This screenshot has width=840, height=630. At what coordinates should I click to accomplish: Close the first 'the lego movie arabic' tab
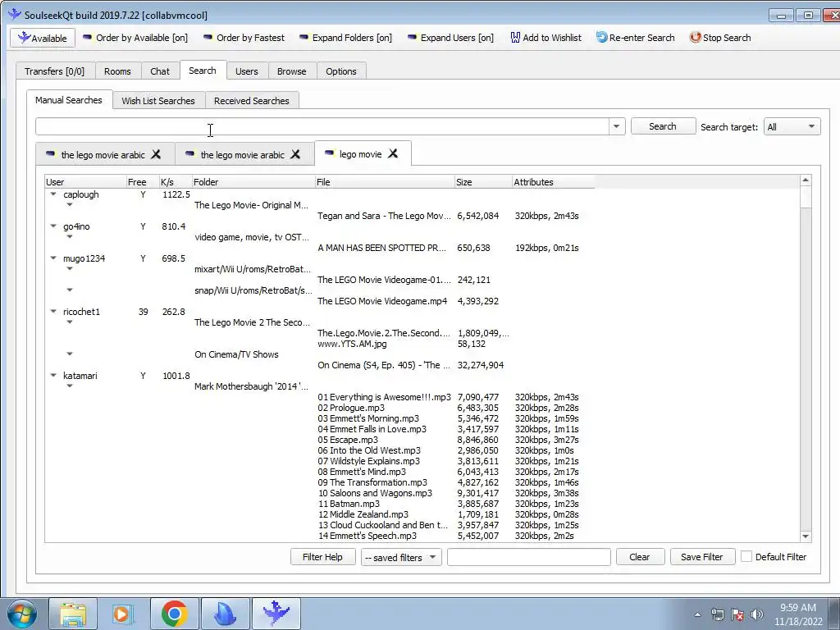pos(156,154)
